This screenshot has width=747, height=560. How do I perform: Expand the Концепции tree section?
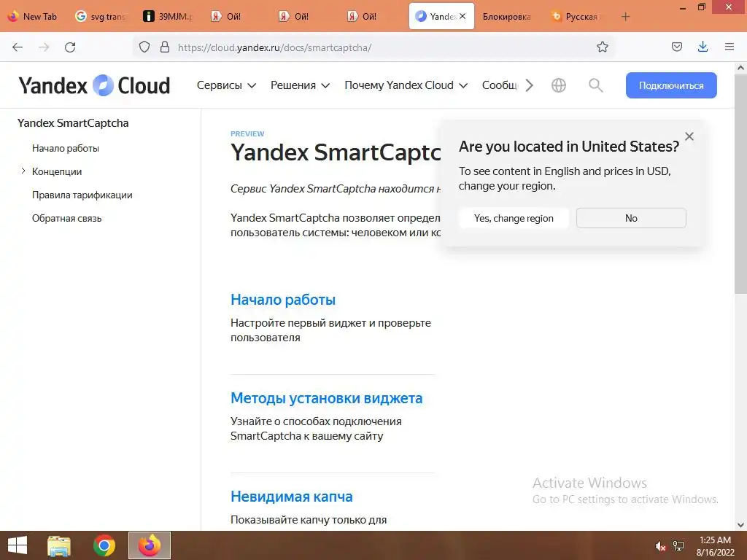coord(23,171)
